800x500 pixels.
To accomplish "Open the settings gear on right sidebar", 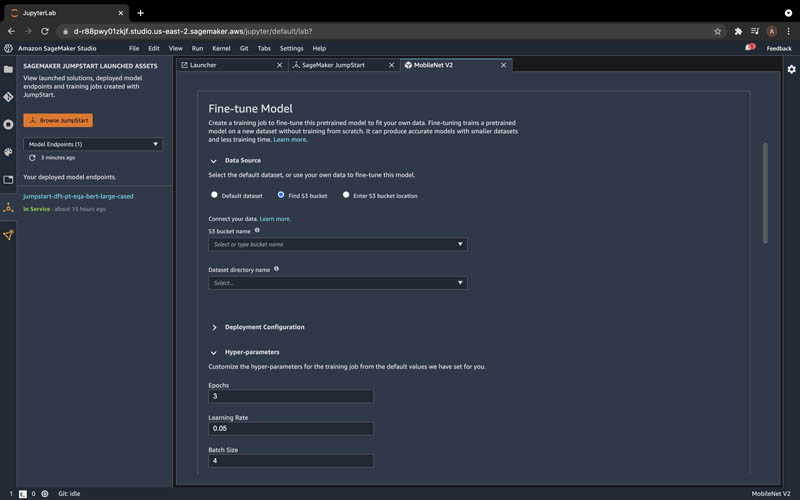I will 791,69.
